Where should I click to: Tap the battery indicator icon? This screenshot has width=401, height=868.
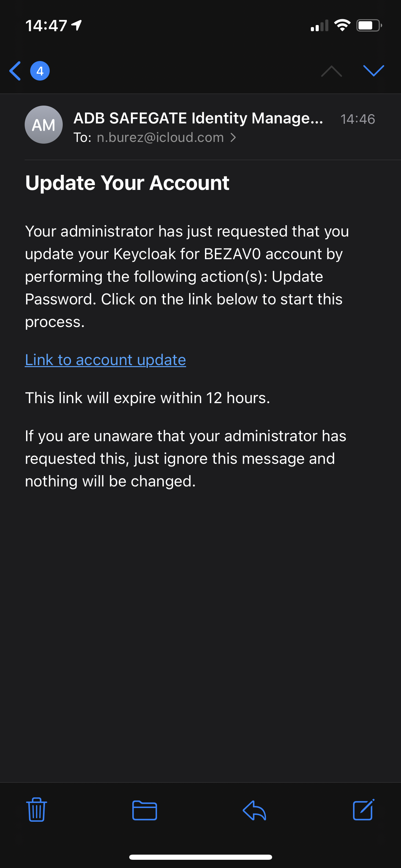(369, 25)
